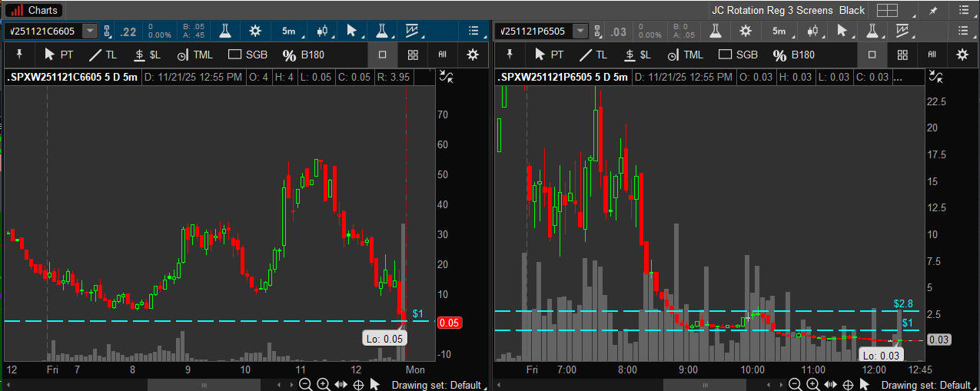Viewport: 980px width, 391px height.
Task: Open the list menu in left chart header
Action: click(473, 31)
